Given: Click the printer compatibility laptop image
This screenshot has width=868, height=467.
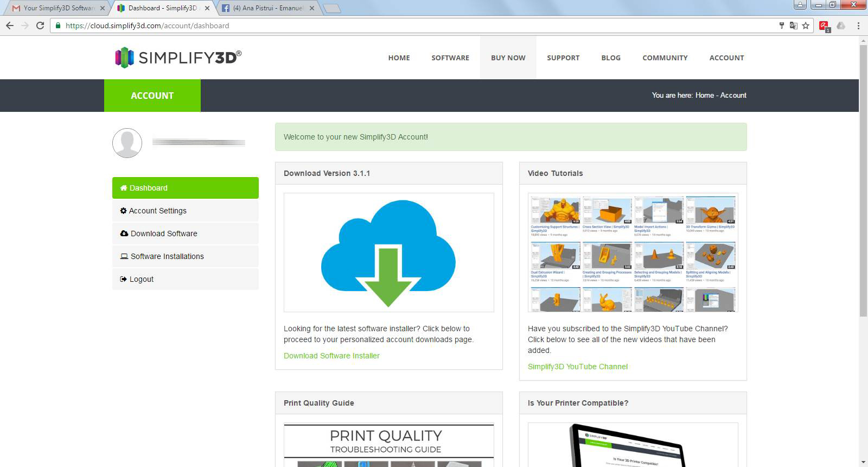Looking at the screenshot, I should click(633, 445).
